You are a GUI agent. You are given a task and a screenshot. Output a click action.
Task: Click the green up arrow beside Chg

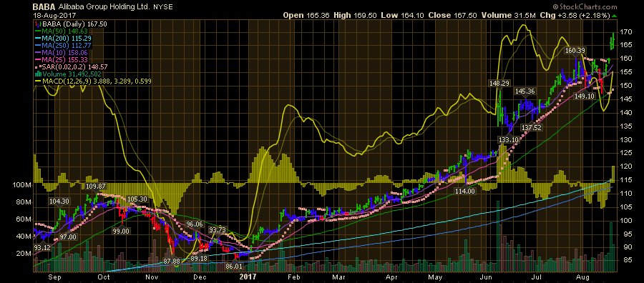pyautogui.click(x=614, y=15)
